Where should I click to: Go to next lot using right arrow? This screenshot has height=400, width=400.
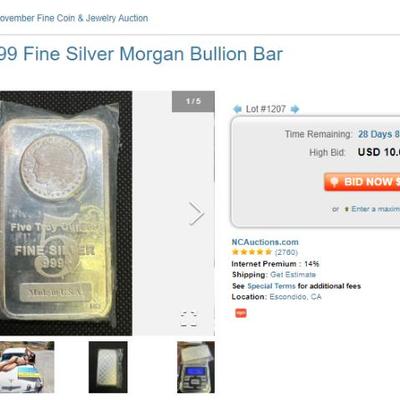[295, 109]
